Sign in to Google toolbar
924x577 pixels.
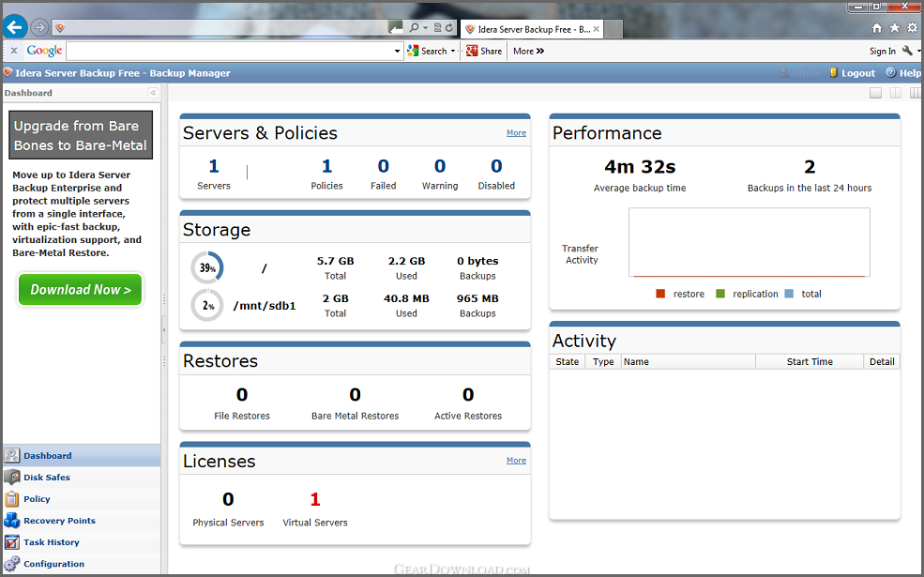click(x=882, y=52)
